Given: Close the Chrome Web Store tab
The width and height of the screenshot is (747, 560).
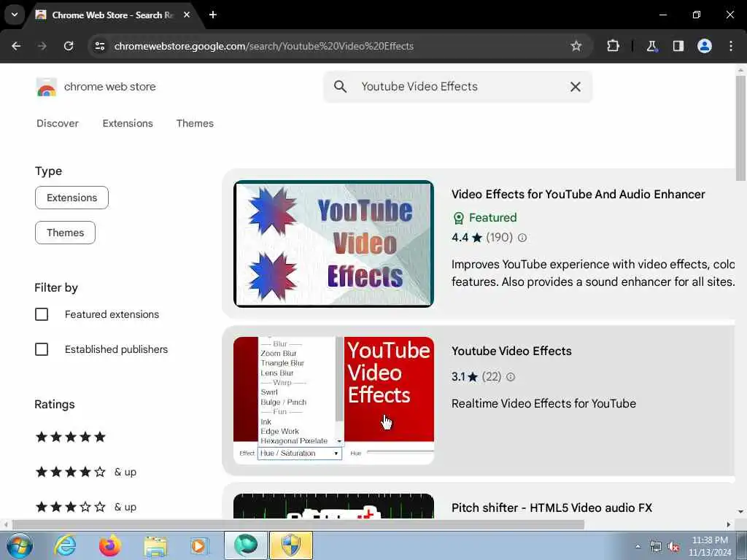Looking at the screenshot, I should tap(187, 15).
